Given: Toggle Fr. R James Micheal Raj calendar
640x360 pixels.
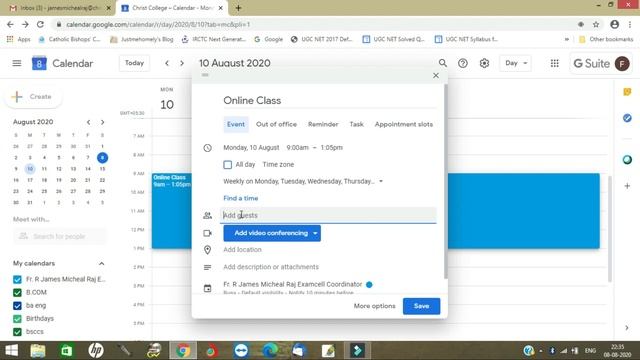Looking at the screenshot, I should (17, 280).
